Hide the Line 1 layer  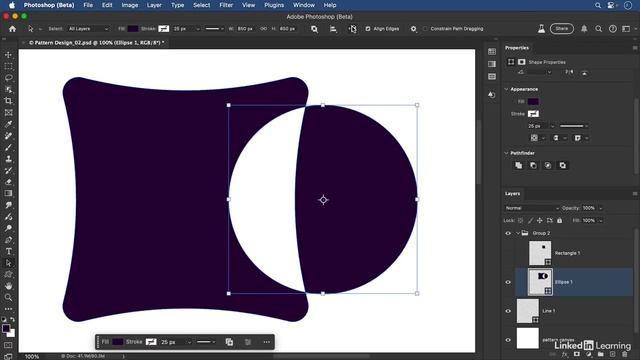(508, 311)
